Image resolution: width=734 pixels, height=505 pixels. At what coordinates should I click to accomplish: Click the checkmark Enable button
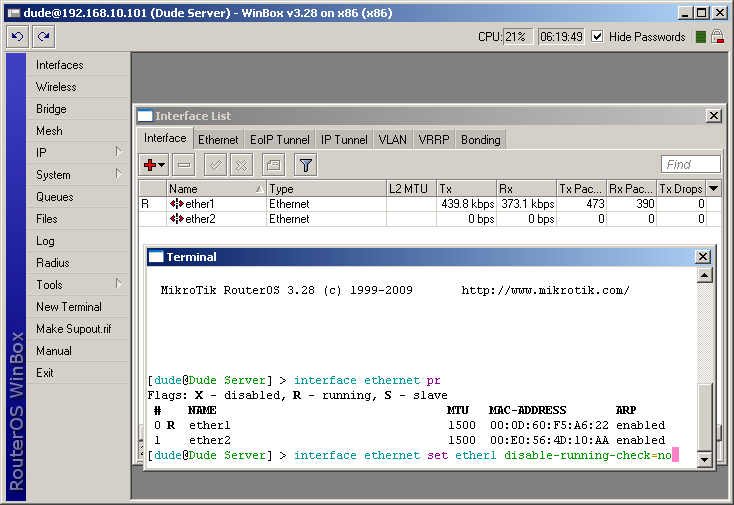215,165
